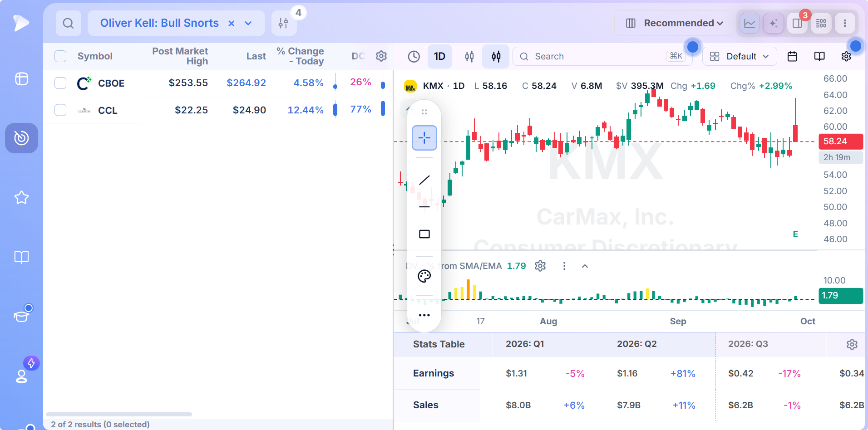
Task: Sort by the Symbol column header
Action: pos(95,56)
